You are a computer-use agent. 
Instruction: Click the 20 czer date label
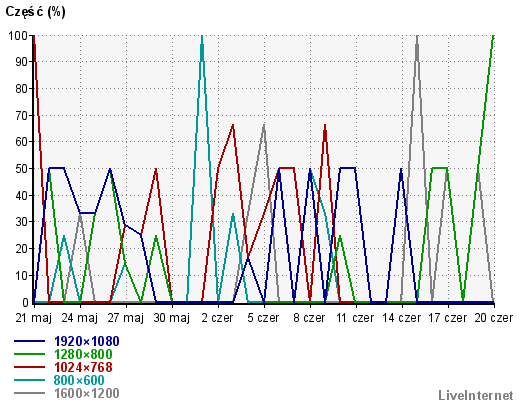pyautogui.click(x=494, y=318)
